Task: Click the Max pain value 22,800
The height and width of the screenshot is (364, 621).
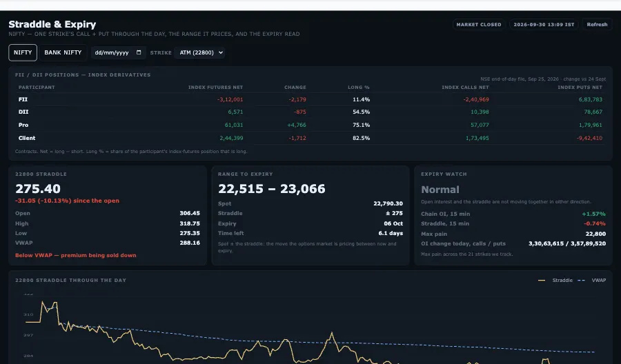Action: [595, 234]
